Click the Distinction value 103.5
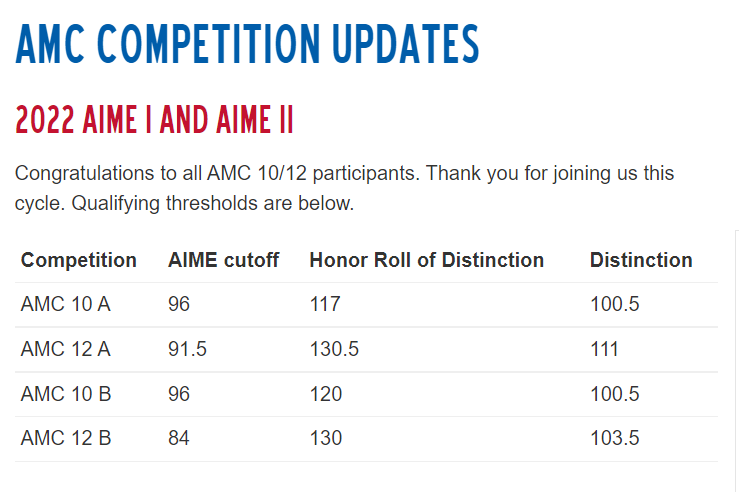 tap(615, 438)
